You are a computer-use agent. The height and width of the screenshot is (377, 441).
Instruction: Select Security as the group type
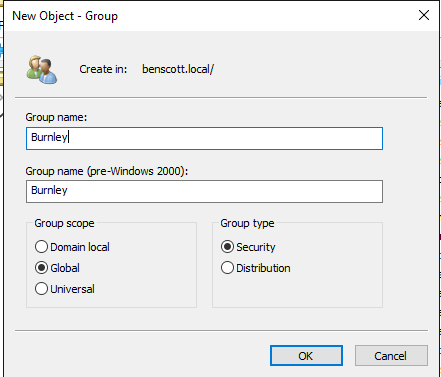(248, 247)
